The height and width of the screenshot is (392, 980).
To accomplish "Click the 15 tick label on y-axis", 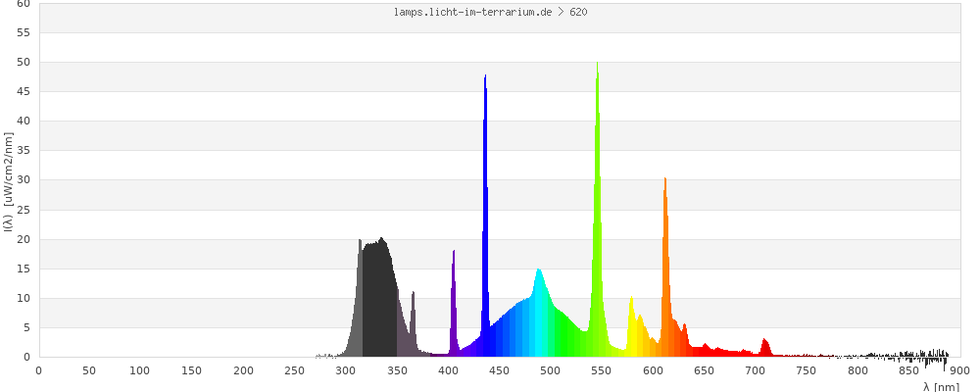I will (x=23, y=269).
